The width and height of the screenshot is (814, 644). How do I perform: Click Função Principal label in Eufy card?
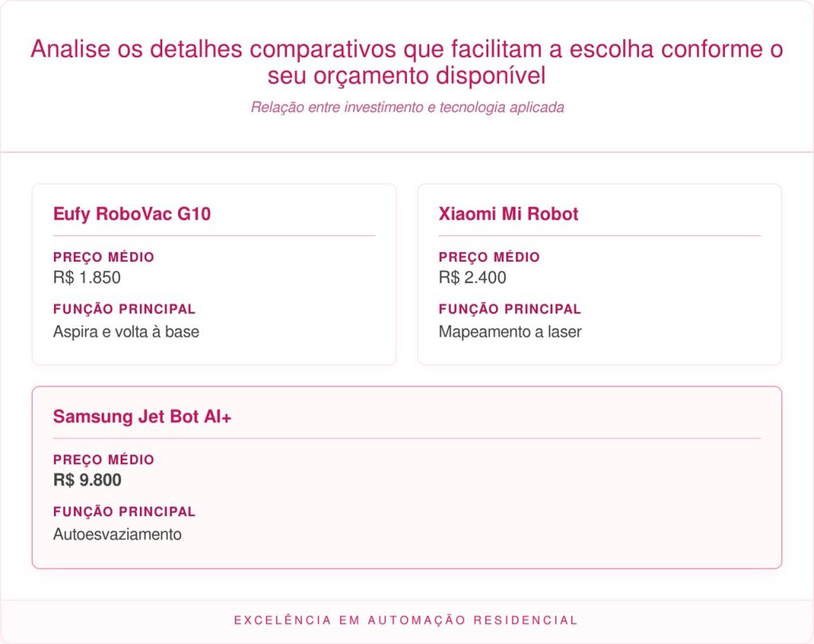(x=124, y=309)
